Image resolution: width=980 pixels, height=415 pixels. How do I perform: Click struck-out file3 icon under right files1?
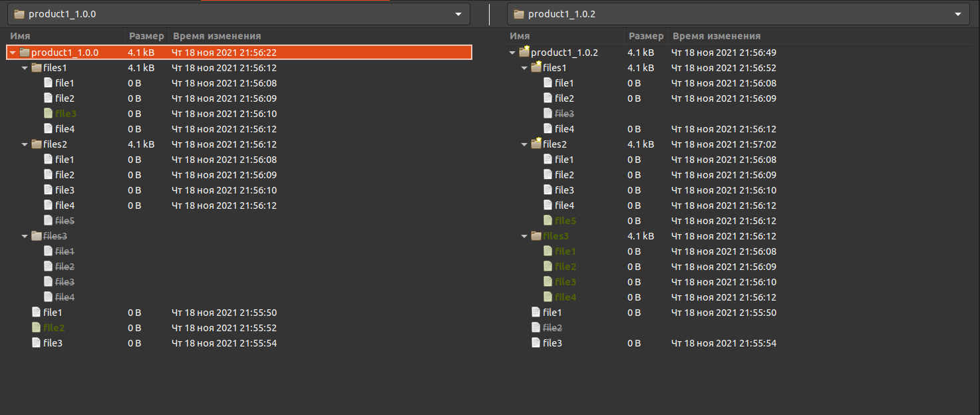click(548, 114)
